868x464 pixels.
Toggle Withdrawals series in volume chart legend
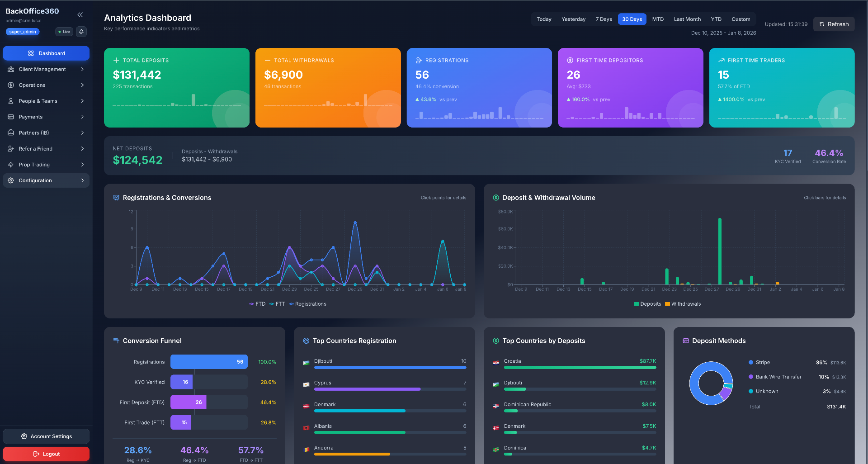[x=683, y=304]
